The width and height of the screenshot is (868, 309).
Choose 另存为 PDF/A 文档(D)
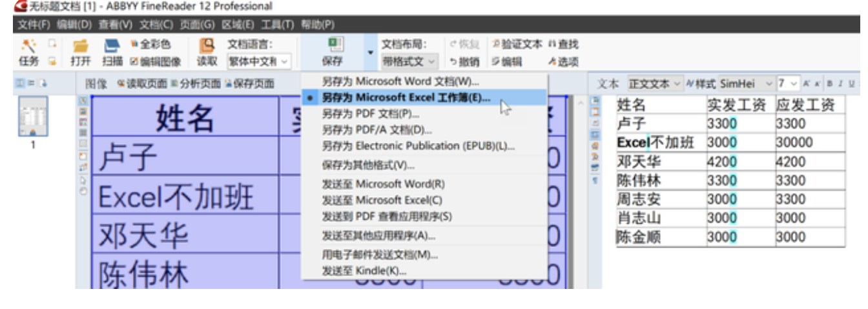(424, 130)
